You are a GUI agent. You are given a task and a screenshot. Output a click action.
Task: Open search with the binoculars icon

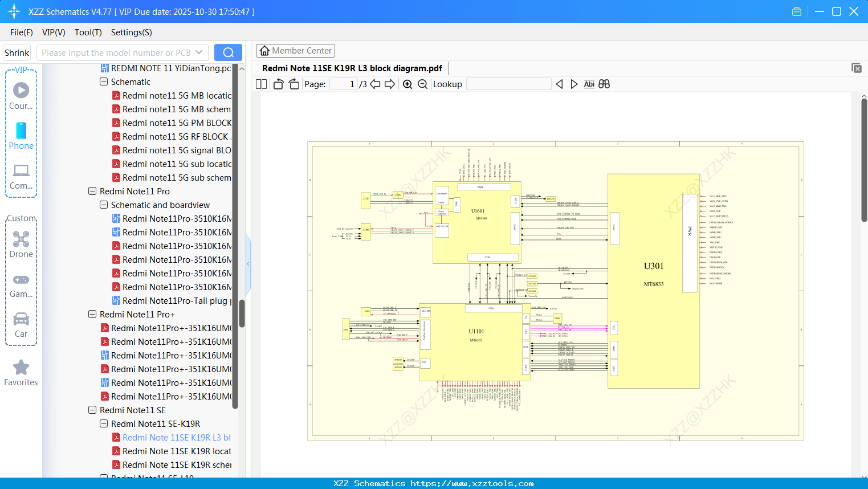click(604, 84)
